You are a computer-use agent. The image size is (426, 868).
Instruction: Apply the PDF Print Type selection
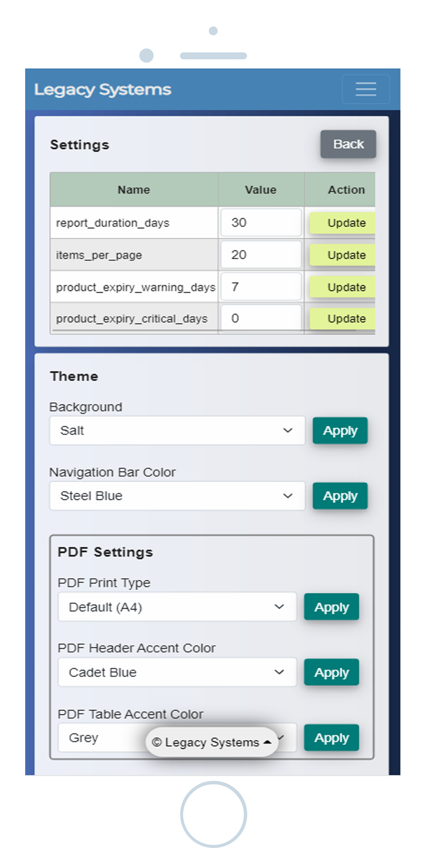coord(331,607)
